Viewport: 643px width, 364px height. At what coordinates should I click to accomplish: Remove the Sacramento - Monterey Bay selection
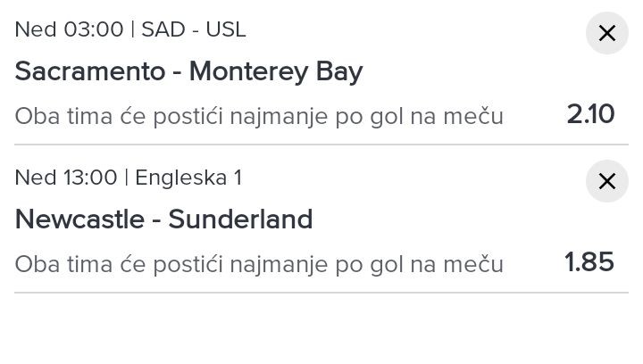(606, 34)
